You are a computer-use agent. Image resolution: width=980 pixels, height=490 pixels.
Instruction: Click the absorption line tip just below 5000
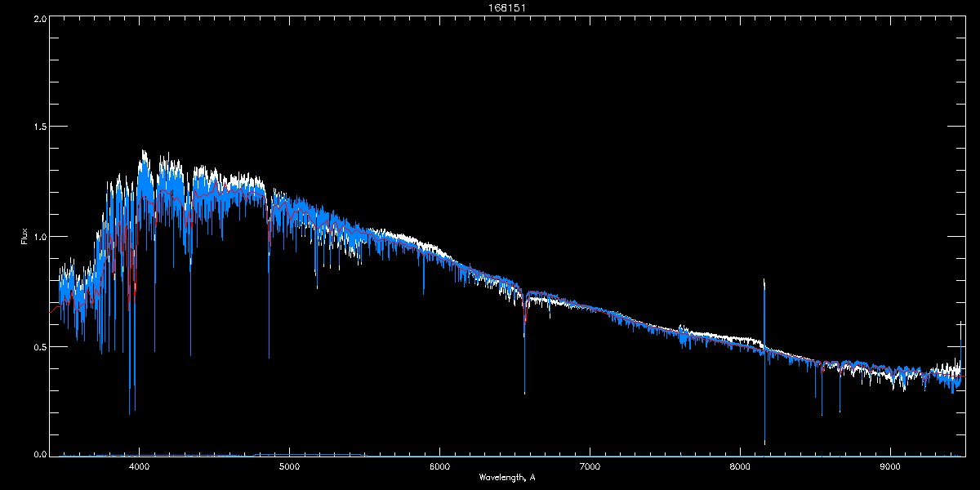(x=269, y=355)
